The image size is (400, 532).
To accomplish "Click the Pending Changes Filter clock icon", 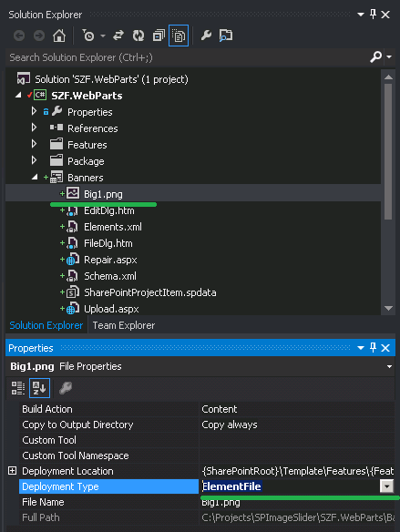I will 88,36.
